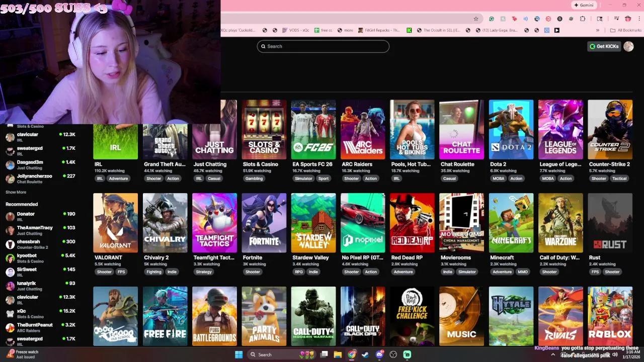
Task: Open Donator's recommended channel
Action: coord(40,216)
